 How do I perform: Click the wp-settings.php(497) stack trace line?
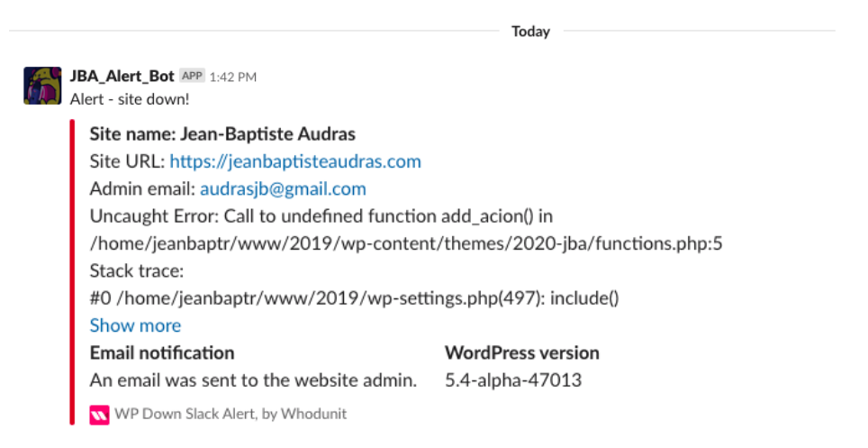354,298
